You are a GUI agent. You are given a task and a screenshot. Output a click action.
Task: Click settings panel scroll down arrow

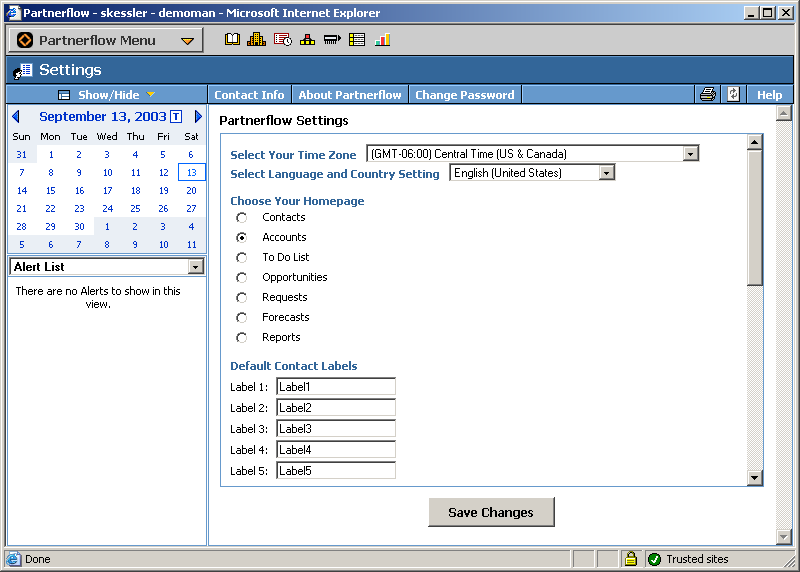click(x=755, y=478)
